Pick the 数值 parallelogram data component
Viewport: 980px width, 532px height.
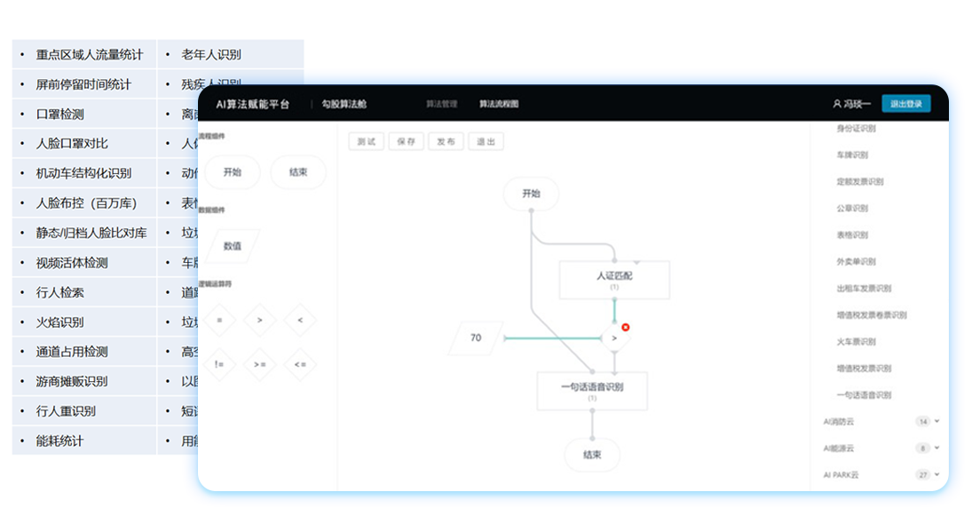(x=233, y=246)
